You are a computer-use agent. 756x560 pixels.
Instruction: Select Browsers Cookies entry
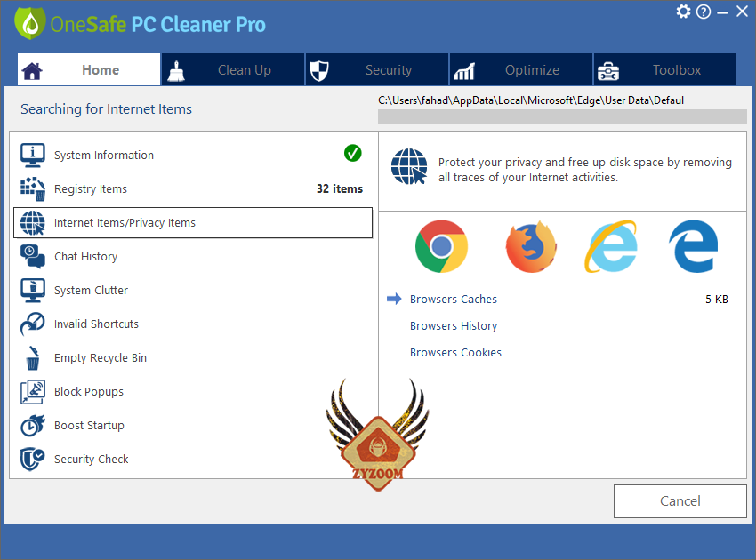point(455,353)
